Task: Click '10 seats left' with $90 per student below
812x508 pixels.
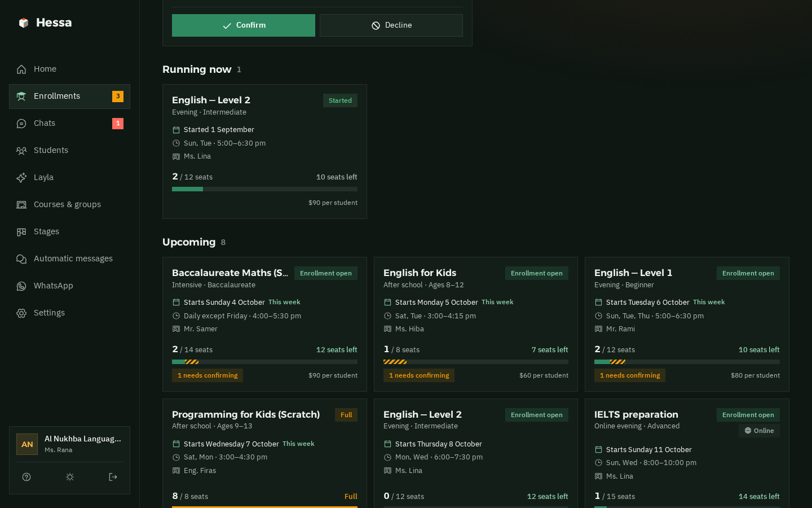Action: [x=337, y=177]
